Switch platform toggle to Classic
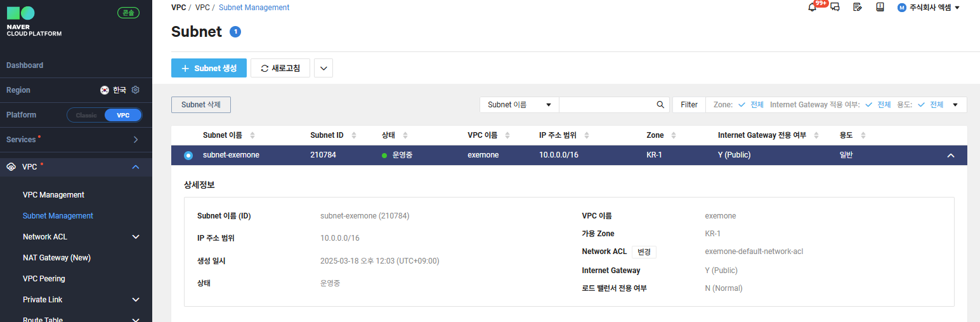980x322 pixels. (86, 115)
